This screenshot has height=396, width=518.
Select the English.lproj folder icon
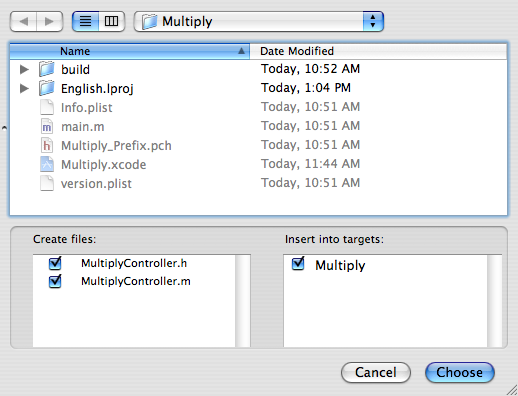[46, 88]
